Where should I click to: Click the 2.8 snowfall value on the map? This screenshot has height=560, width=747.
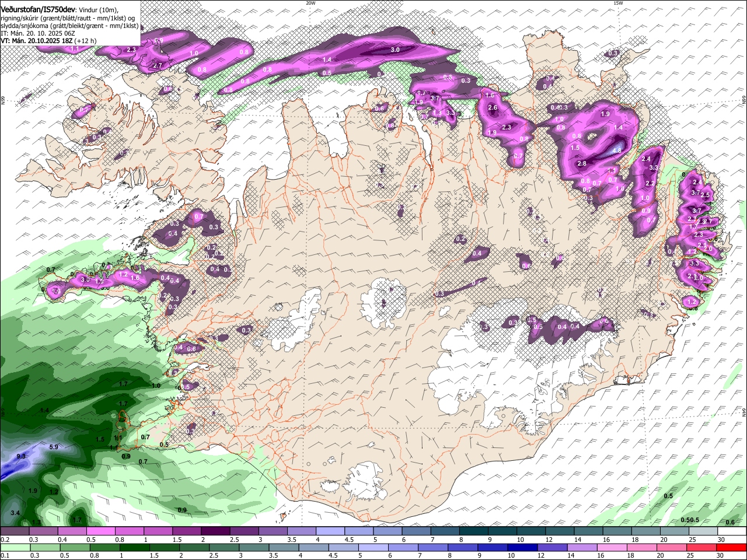click(x=582, y=164)
